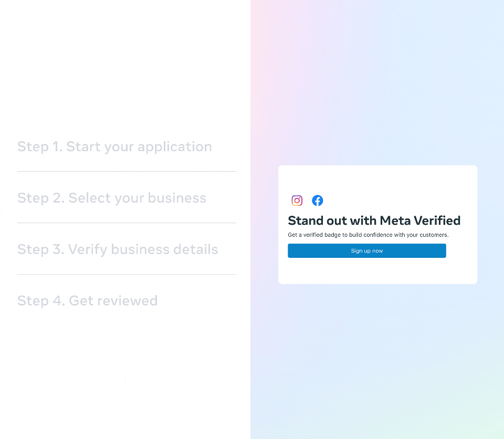
Task: Select the "Step 4." label
Action: (x=41, y=301)
